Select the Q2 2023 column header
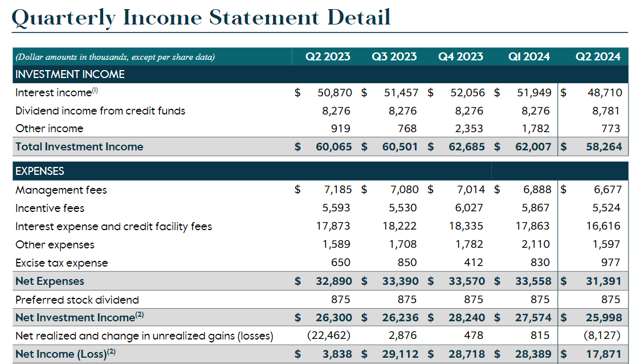Screen dimensions: 640x364 coord(327,56)
